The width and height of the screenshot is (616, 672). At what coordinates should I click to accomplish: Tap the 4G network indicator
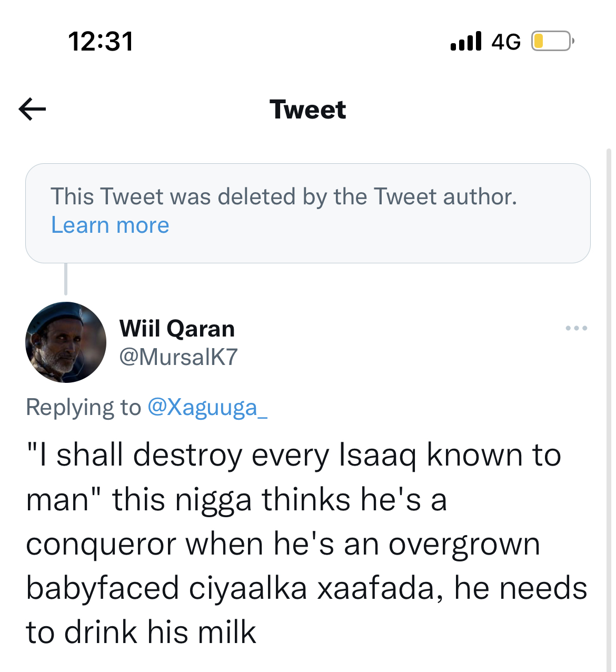(x=506, y=42)
